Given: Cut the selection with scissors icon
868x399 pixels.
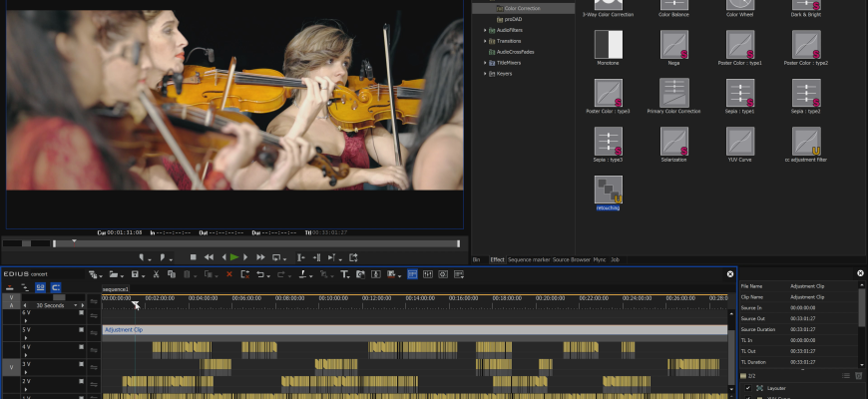Looking at the screenshot, I should (x=156, y=274).
